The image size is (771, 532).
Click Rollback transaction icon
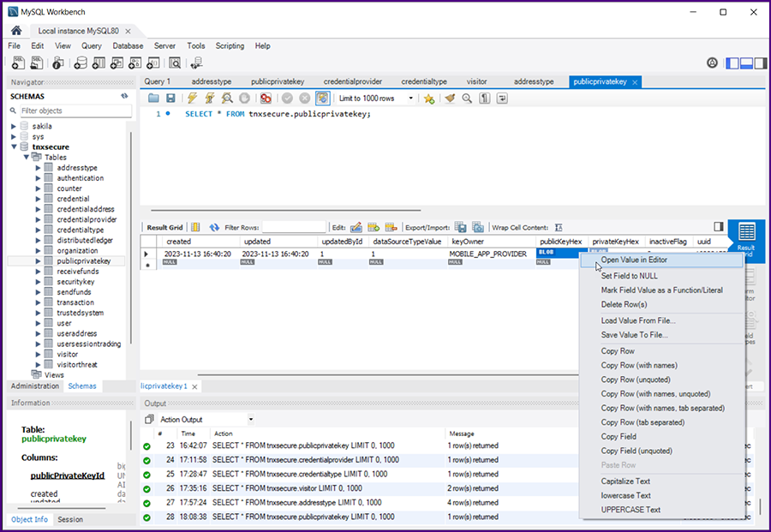pos(305,99)
